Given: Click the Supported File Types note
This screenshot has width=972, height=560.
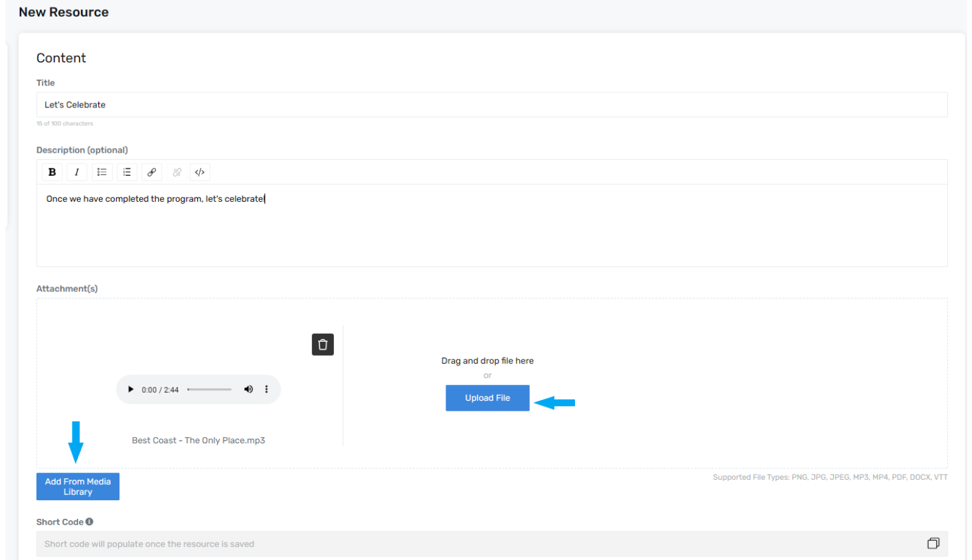Looking at the screenshot, I should (x=830, y=477).
